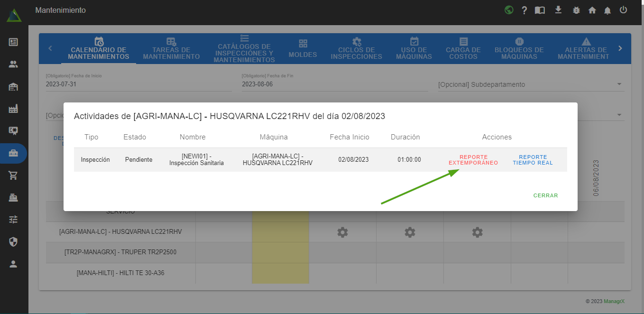This screenshot has width=644, height=314.
Task: Expand the Subdepartamento dropdown
Action: click(x=531, y=84)
